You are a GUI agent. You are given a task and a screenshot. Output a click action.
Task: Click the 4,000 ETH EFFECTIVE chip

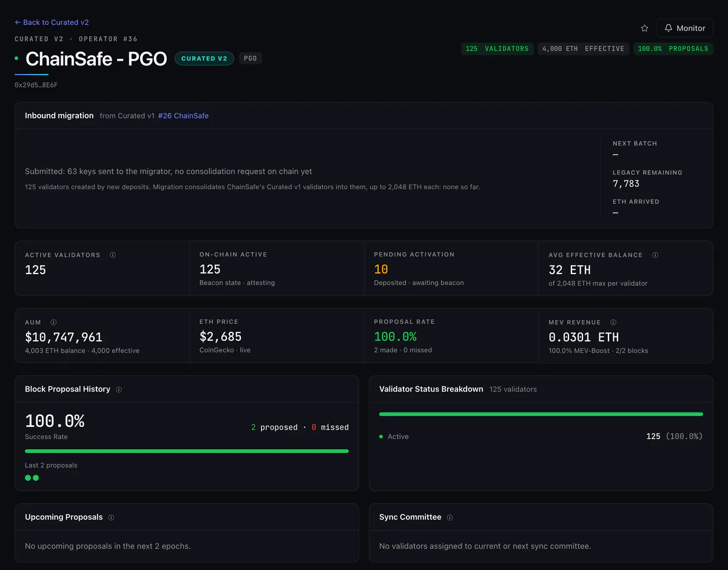pos(583,49)
